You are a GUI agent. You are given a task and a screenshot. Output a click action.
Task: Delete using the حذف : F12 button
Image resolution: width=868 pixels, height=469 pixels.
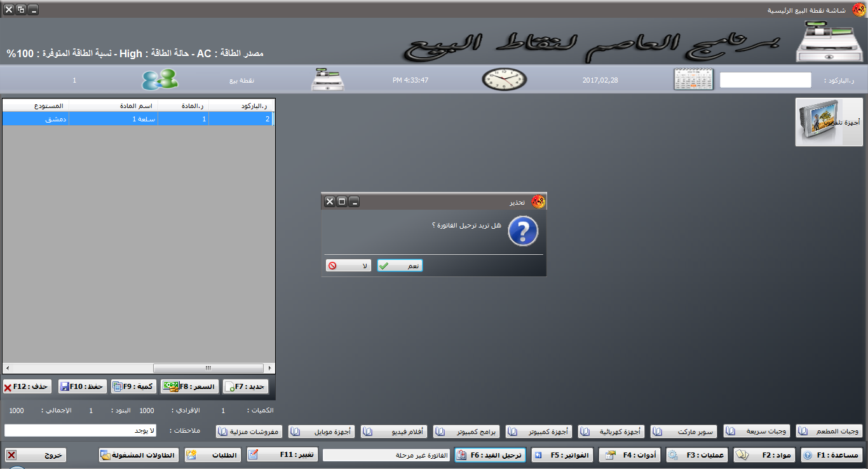pos(27,386)
